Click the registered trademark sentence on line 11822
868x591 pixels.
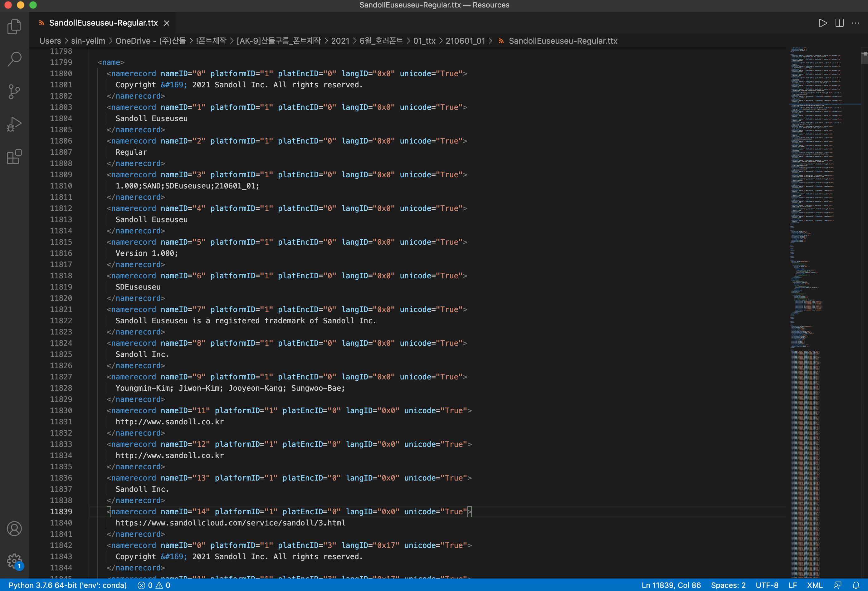click(x=246, y=320)
